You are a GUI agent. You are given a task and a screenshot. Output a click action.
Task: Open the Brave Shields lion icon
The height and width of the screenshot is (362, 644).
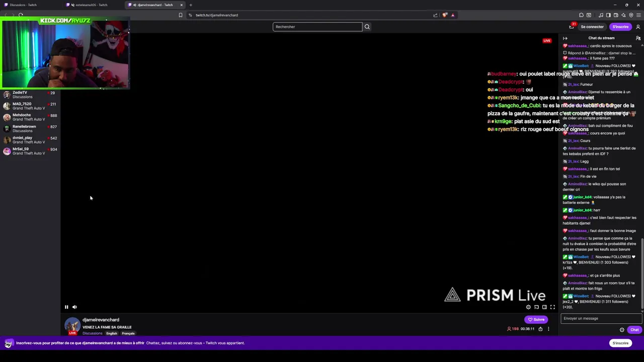click(x=444, y=15)
